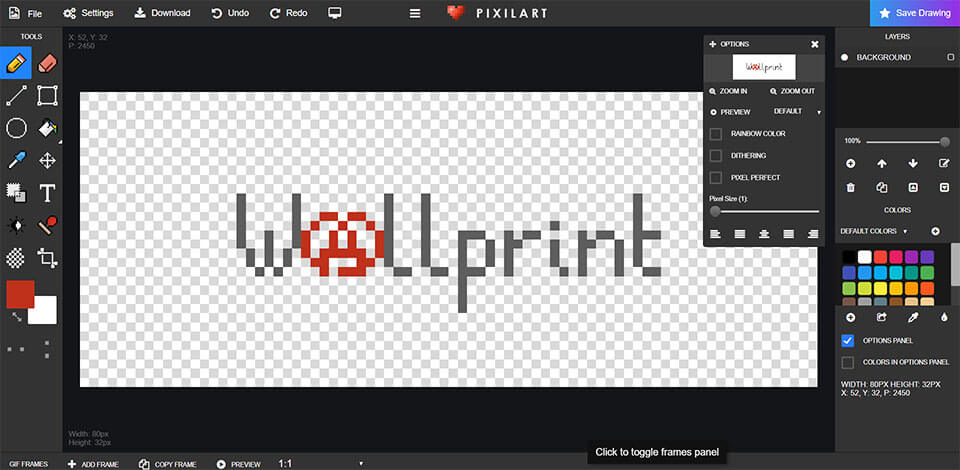The width and height of the screenshot is (960, 470).
Task: Duplicate the layer with copy icon
Action: 882,188
